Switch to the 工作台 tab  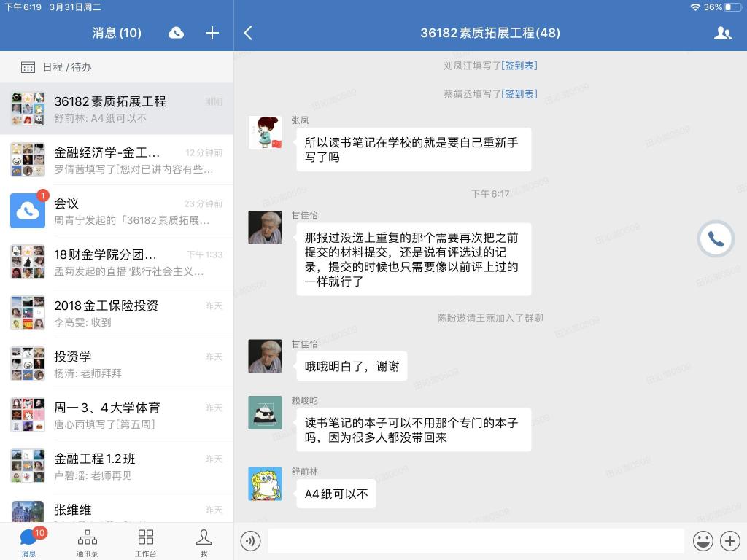click(x=145, y=542)
